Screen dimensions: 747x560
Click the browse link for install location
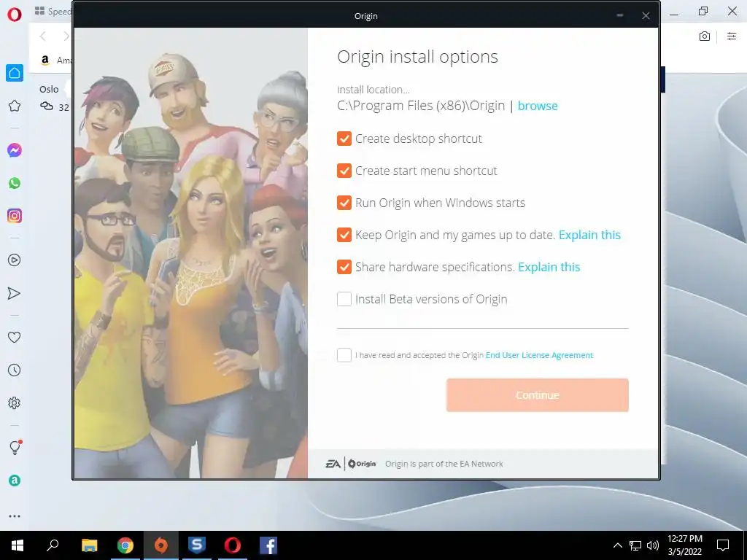pyautogui.click(x=538, y=106)
